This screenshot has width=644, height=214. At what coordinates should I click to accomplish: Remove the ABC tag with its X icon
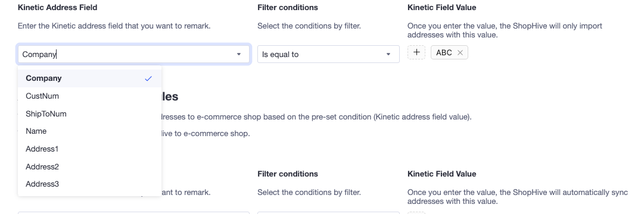[x=460, y=52]
